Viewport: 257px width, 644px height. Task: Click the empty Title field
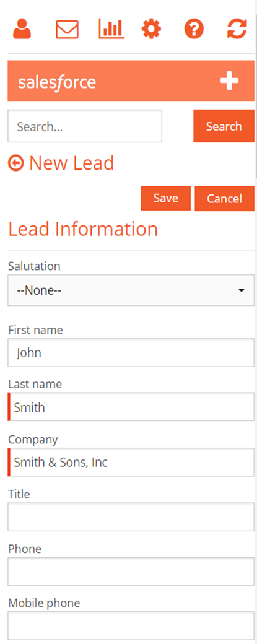(x=131, y=517)
